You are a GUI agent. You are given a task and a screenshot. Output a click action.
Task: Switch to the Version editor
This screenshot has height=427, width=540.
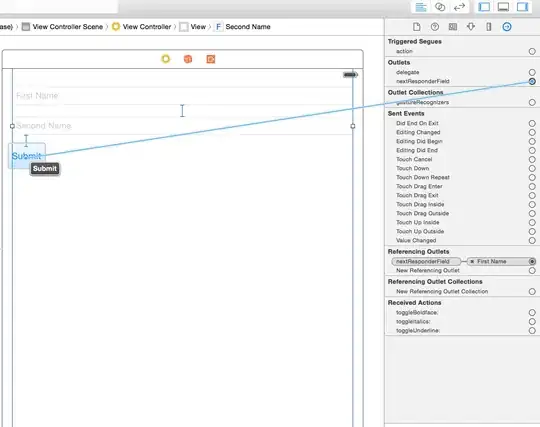(x=459, y=7)
